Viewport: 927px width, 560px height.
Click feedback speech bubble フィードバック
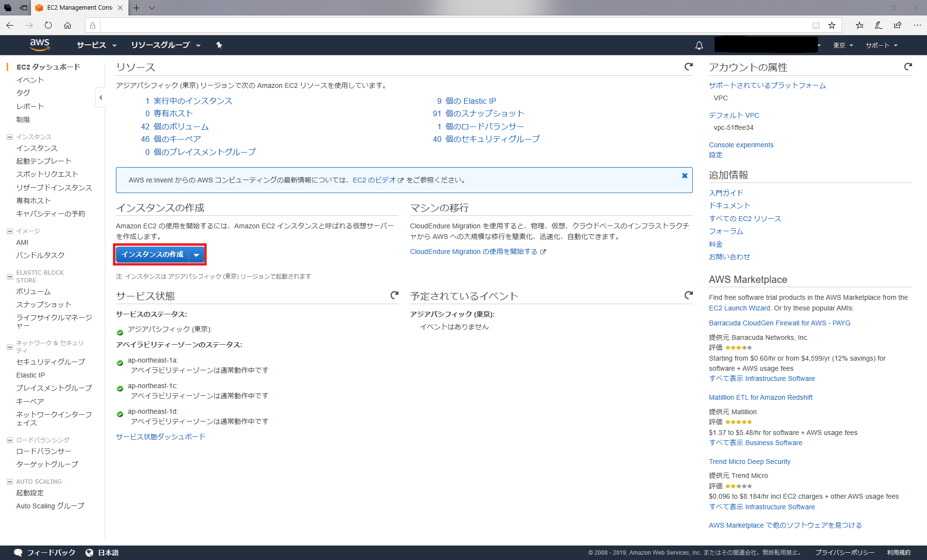[45, 552]
